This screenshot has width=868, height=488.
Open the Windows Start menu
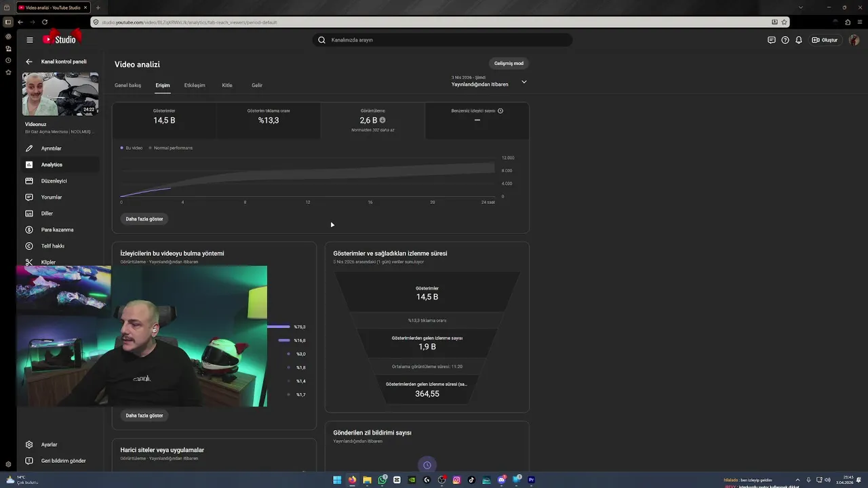[337, 480]
